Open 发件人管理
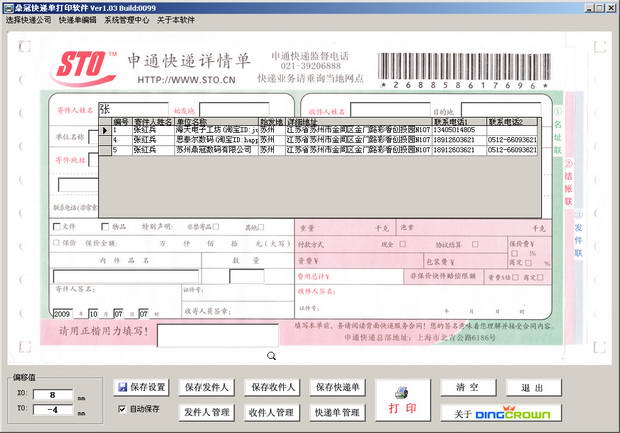This screenshot has height=433, width=620. pos(206,412)
